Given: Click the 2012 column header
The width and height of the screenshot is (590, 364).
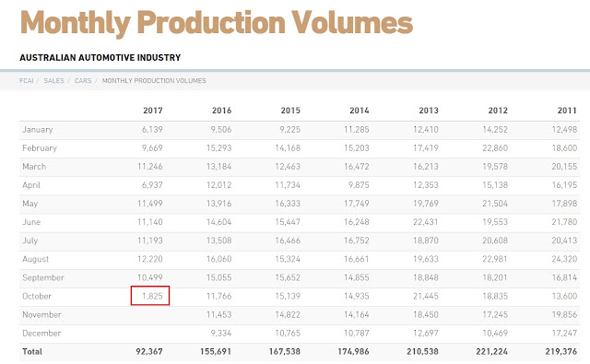Looking at the screenshot, I should (x=498, y=111).
